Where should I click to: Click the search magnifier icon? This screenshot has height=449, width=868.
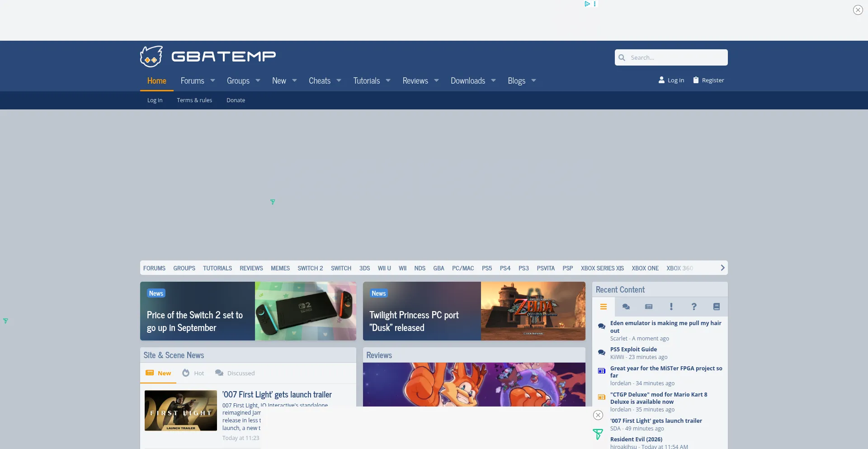(x=622, y=57)
